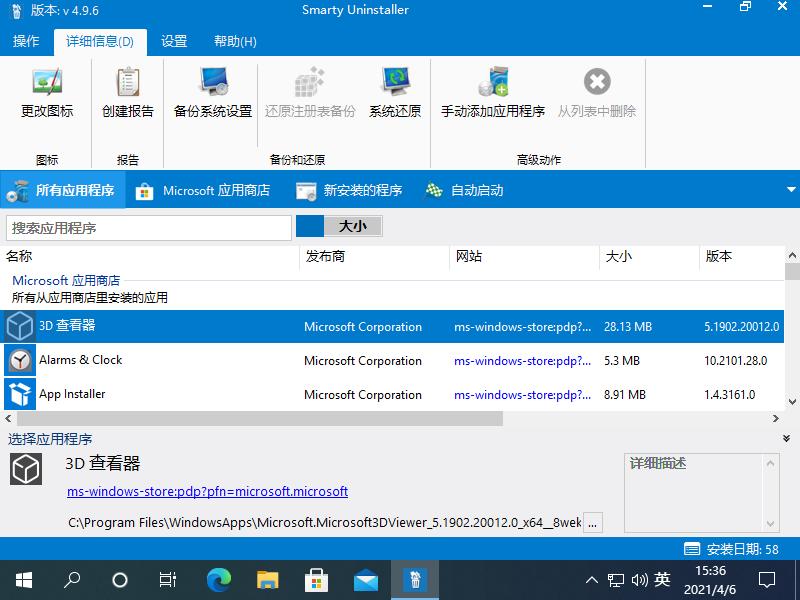800x600 pixels.
Task: Open Cortana circle on taskbar
Action: coord(120,580)
